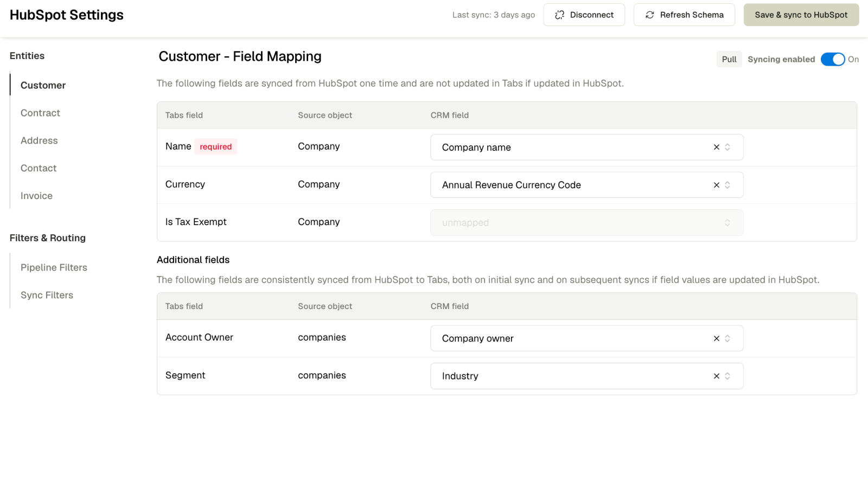Open chevron on Company name dropdown

tap(727, 147)
